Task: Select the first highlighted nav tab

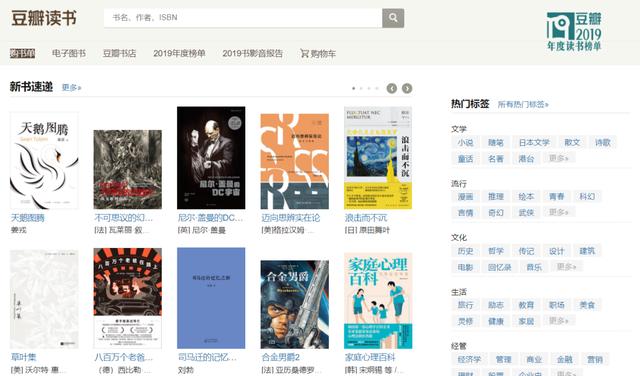Action: (x=22, y=53)
